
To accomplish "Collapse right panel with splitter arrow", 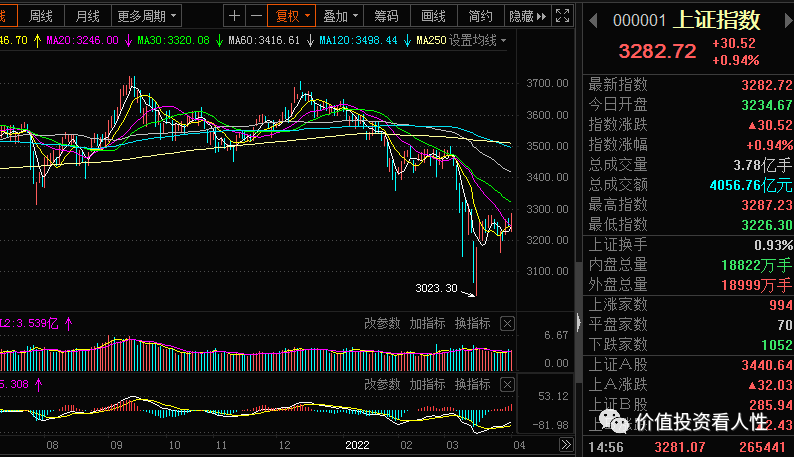I will (578, 322).
